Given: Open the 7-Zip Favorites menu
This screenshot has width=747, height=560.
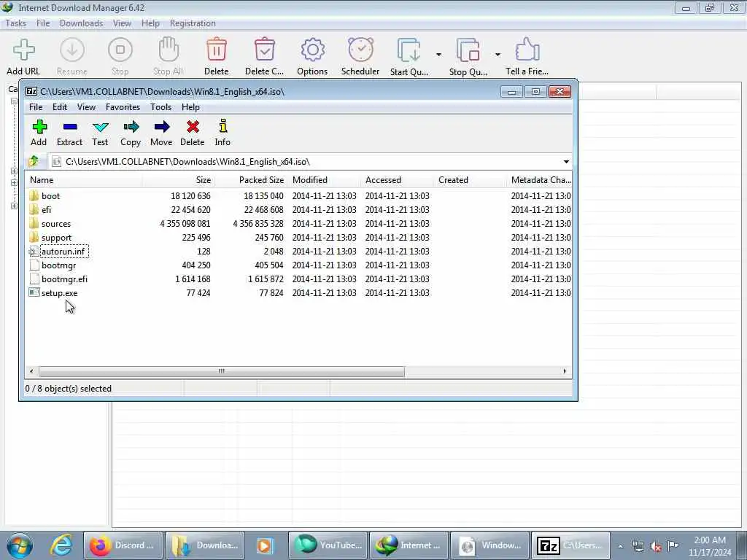Looking at the screenshot, I should click(x=123, y=107).
